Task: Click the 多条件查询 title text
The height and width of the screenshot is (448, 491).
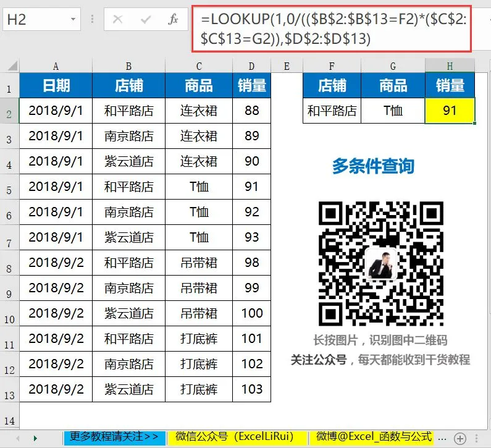Action: (x=373, y=166)
